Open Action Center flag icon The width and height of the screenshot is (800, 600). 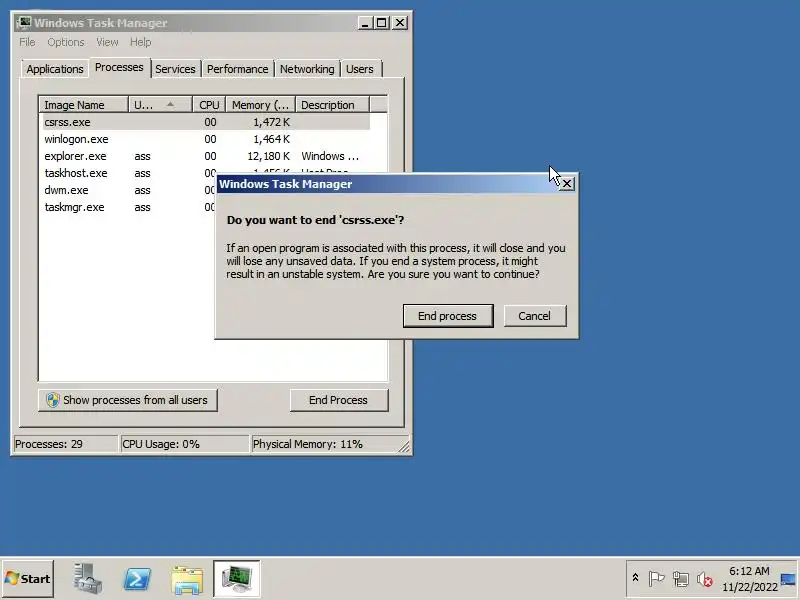(656, 579)
